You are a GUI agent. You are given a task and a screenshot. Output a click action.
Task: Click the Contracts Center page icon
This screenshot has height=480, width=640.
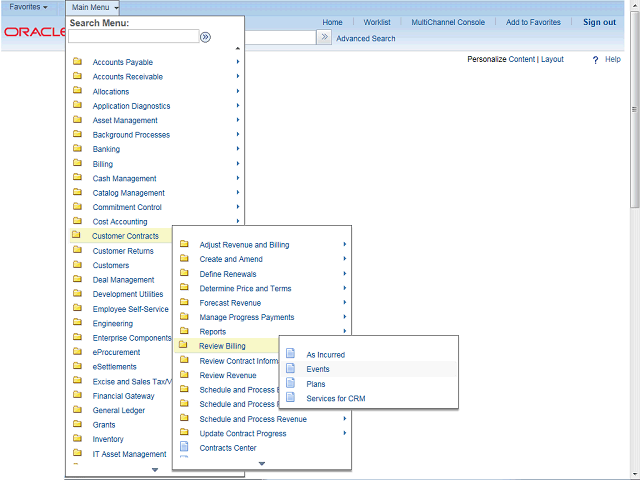[184, 448]
